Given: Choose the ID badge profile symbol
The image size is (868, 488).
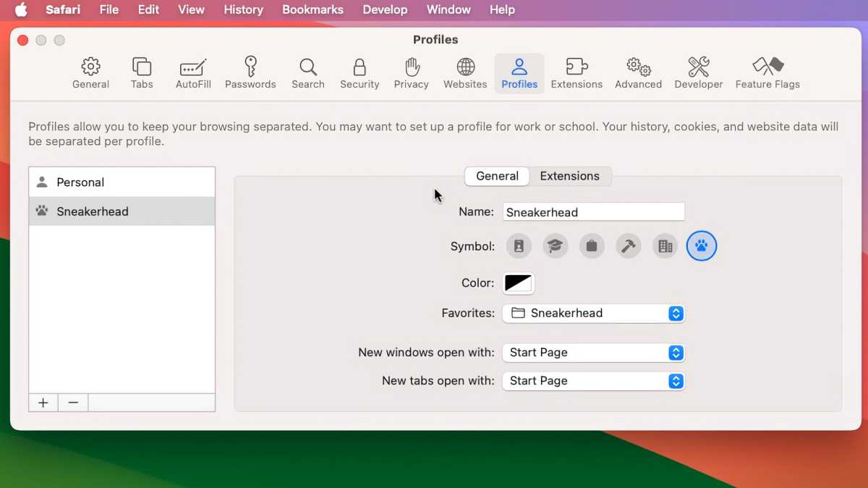Looking at the screenshot, I should click(x=519, y=246).
